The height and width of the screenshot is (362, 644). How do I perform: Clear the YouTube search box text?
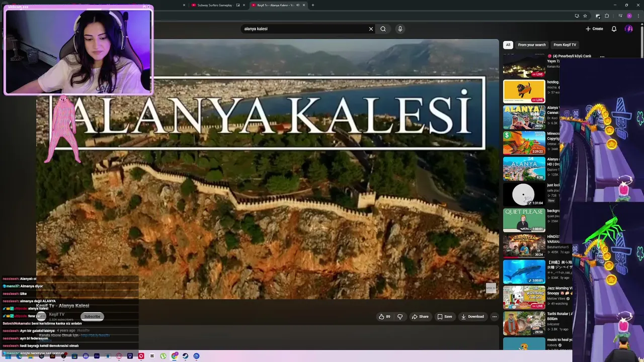(371, 29)
